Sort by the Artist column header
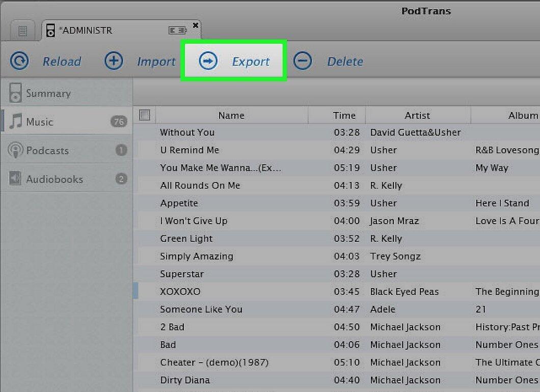Screen dimensions: 540x392 [x=417, y=115]
